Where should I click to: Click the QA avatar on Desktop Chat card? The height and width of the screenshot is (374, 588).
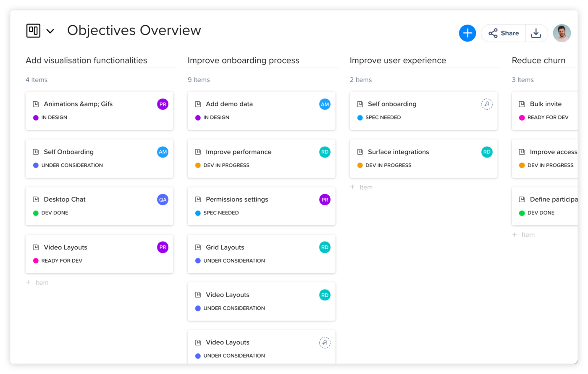click(163, 200)
